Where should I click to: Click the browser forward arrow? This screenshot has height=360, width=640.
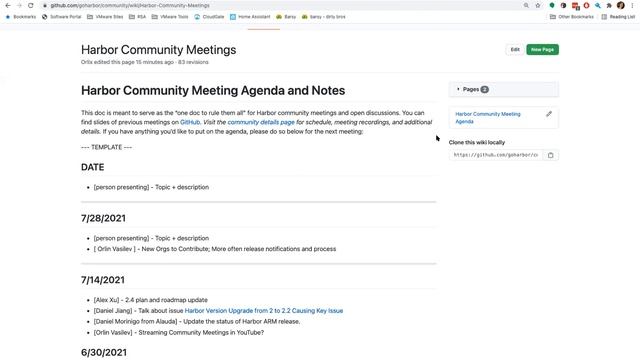pos(19,5)
